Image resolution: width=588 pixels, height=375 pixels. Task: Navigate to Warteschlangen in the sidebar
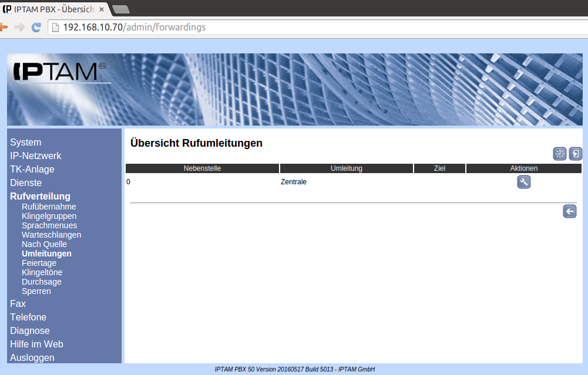pos(51,235)
